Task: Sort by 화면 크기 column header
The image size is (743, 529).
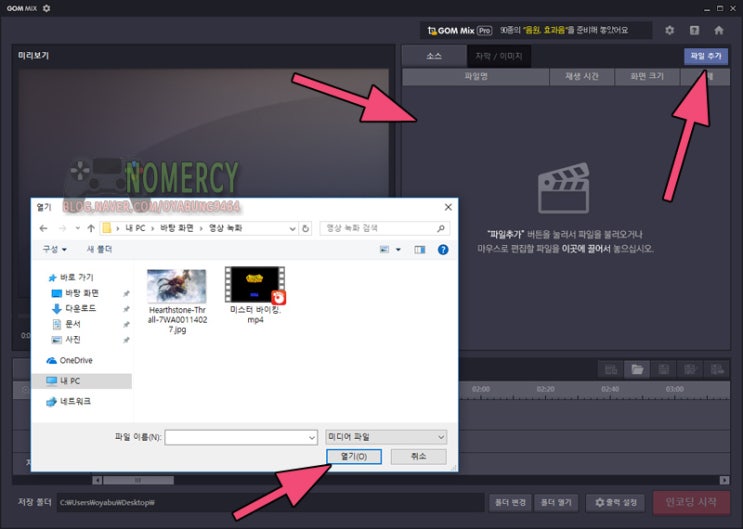Action: coord(647,76)
